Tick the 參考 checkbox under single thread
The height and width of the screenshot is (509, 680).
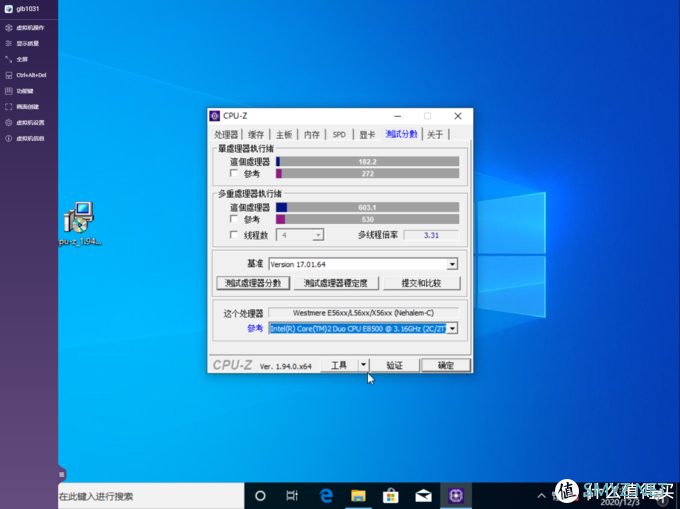pyautogui.click(x=234, y=173)
